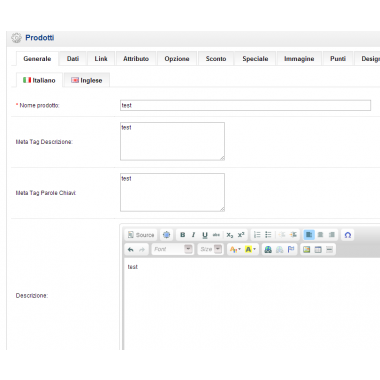Switch to the Generale tab
Viewport: 380px width, 380px height.
coord(37,59)
